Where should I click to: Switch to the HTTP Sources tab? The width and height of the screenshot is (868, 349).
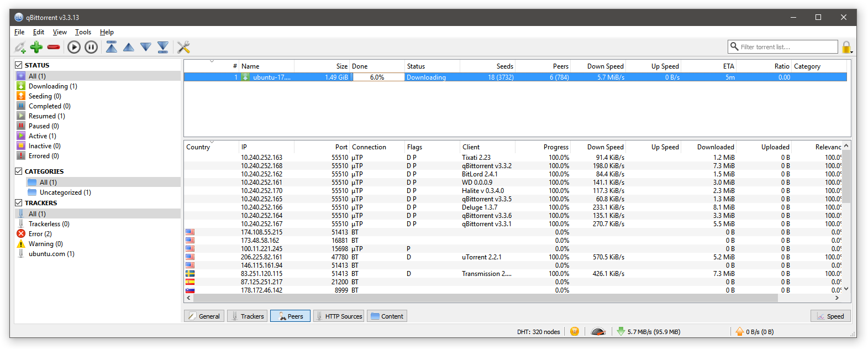tap(339, 316)
